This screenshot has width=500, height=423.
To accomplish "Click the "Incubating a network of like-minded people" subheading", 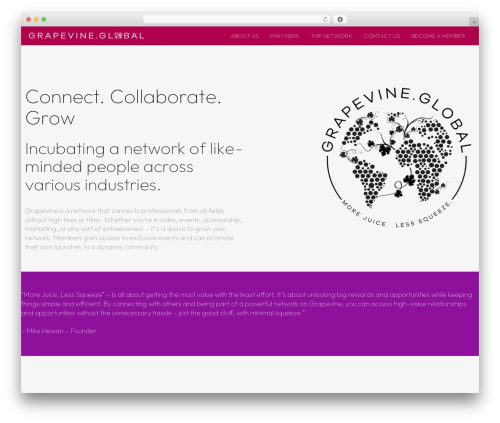I will 133,167.
